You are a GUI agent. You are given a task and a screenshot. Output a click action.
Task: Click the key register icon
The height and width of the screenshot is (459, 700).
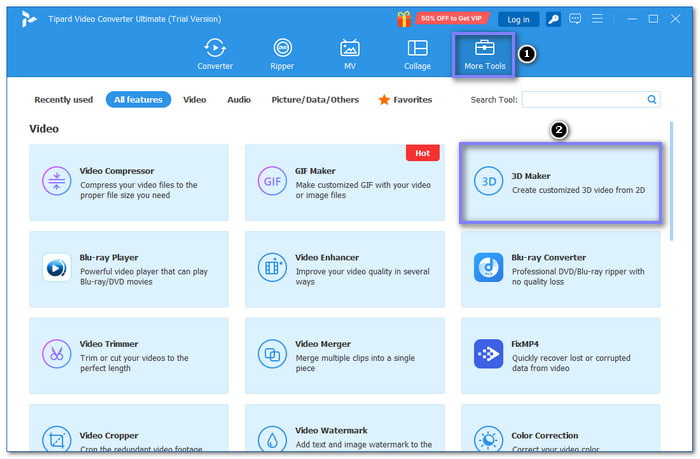point(553,19)
